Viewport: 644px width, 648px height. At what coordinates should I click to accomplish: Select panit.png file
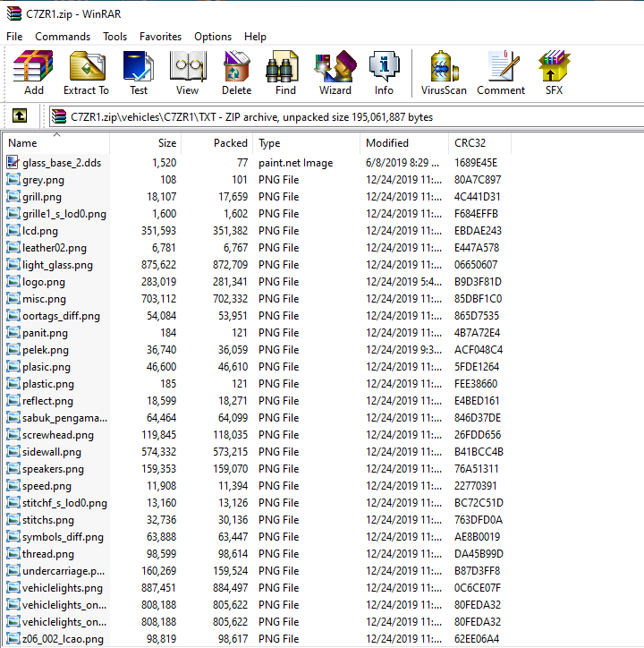(x=45, y=333)
